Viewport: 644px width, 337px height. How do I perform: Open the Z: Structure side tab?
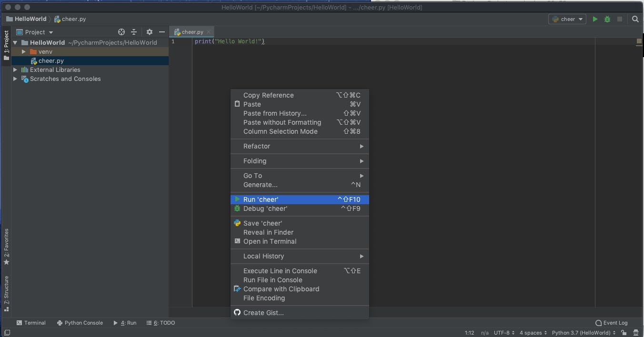tap(6, 293)
